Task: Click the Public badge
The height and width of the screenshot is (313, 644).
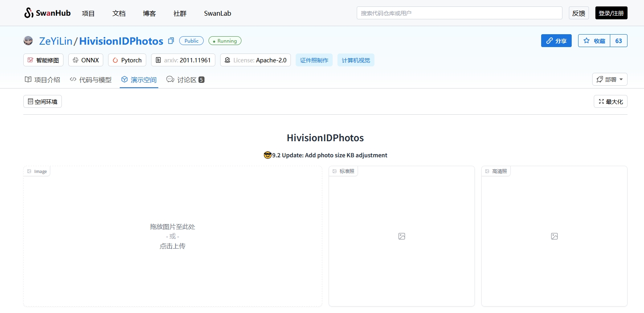Action: [x=191, y=41]
